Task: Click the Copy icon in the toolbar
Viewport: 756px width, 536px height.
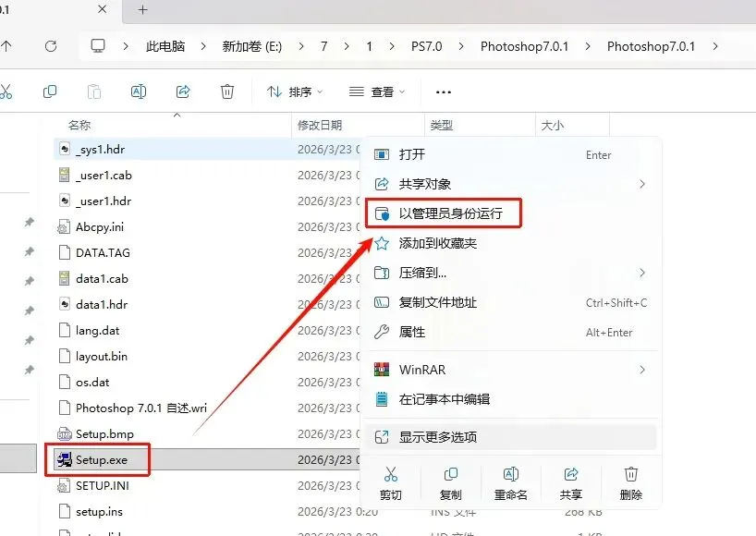Action: click(50, 91)
